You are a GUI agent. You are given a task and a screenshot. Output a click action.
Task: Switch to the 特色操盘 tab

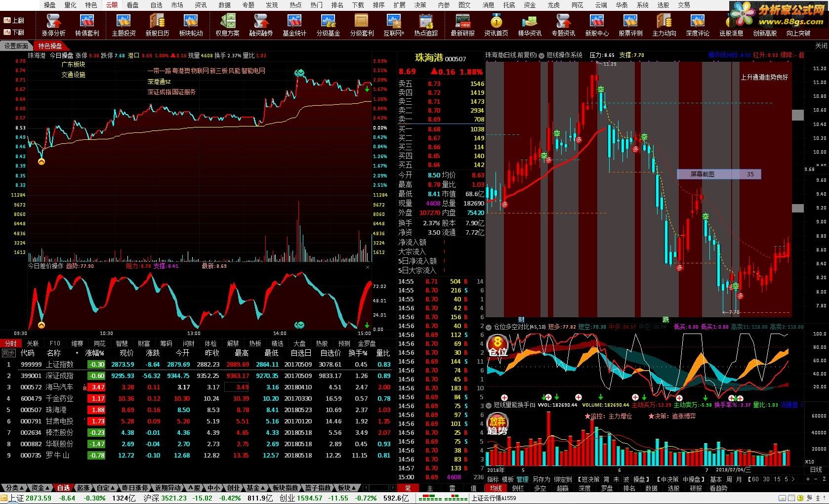[50, 46]
